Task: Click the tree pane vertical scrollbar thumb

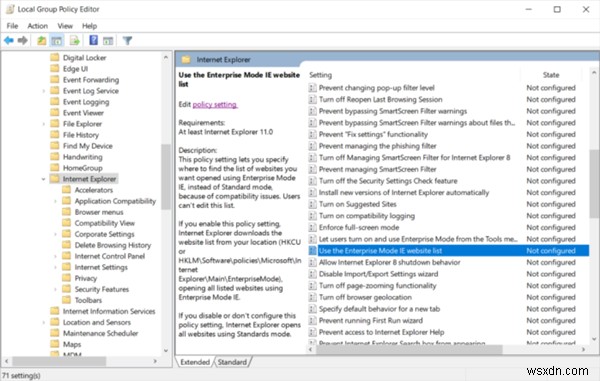Action: pos(166,176)
